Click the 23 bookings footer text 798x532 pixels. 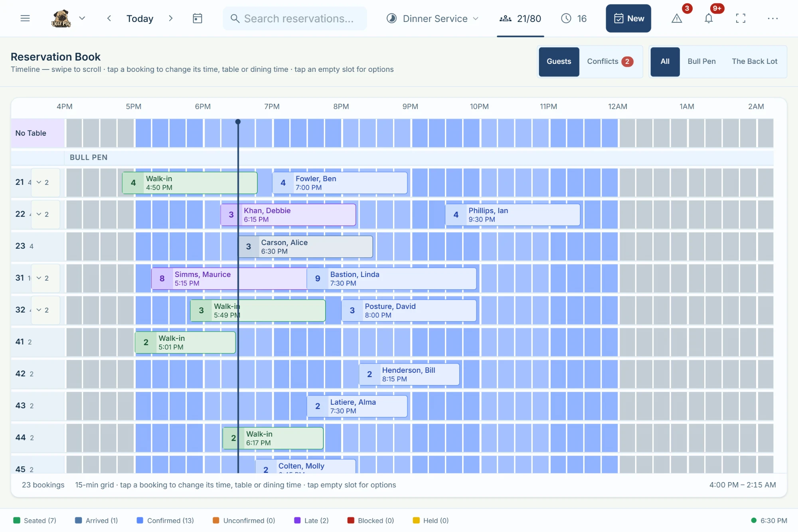pyautogui.click(x=43, y=485)
